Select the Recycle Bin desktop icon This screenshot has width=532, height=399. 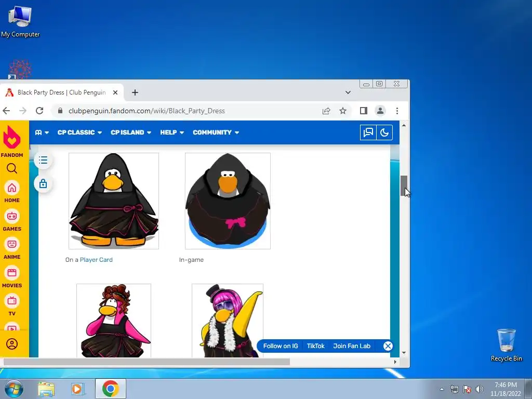pos(507,345)
